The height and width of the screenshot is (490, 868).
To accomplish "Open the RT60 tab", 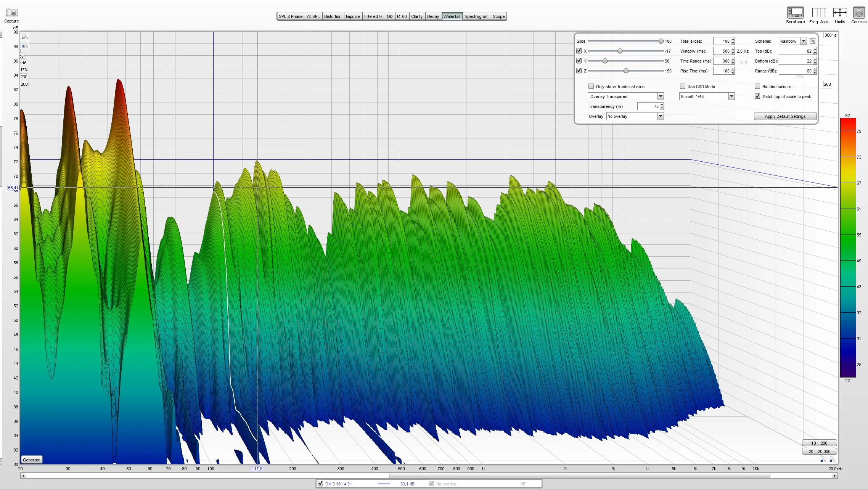I will [x=402, y=16].
